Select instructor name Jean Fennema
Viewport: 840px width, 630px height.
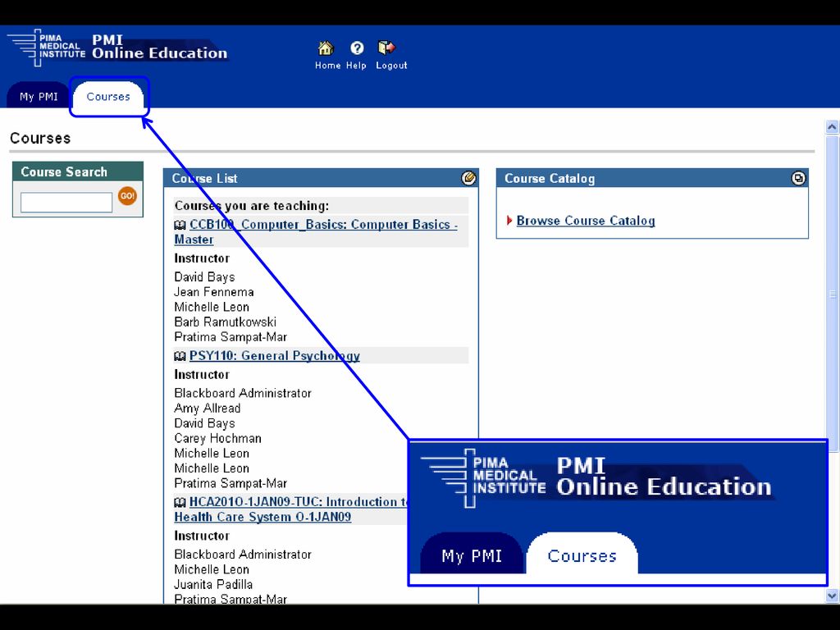[214, 292]
